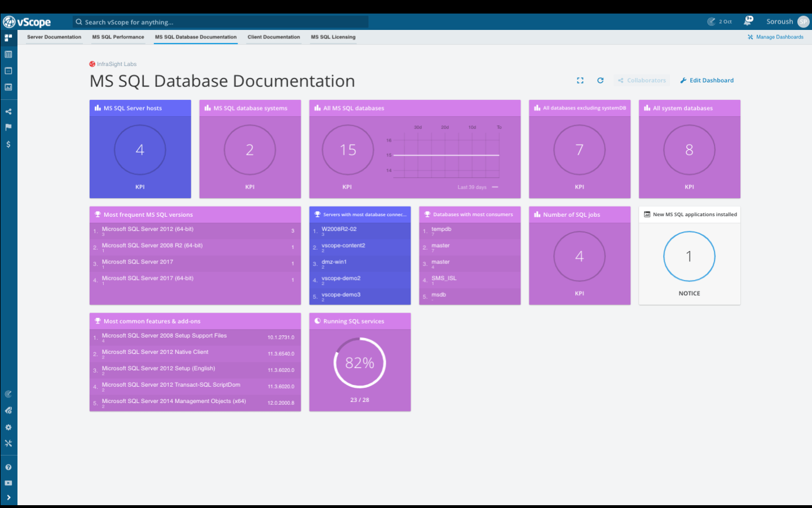Screen dimensions: 812x508
Task: Click the vScope logo
Action: click(27, 22)
